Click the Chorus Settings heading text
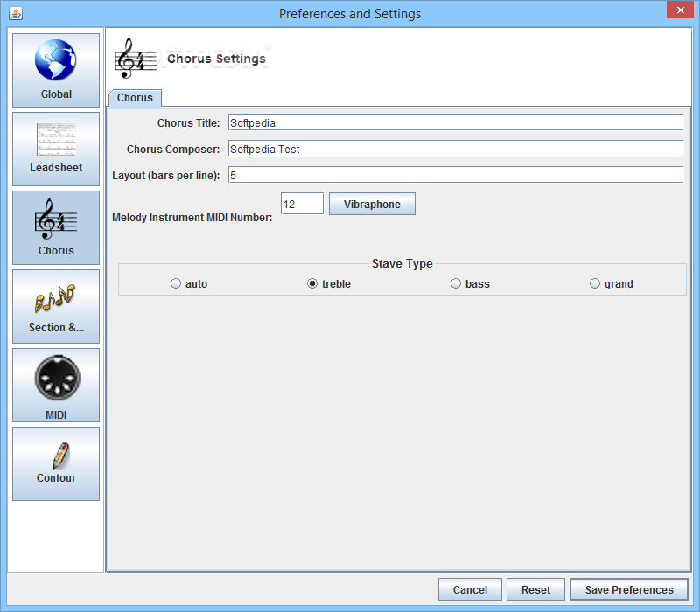This screenshot has height=612, width=700. (216, 59)
